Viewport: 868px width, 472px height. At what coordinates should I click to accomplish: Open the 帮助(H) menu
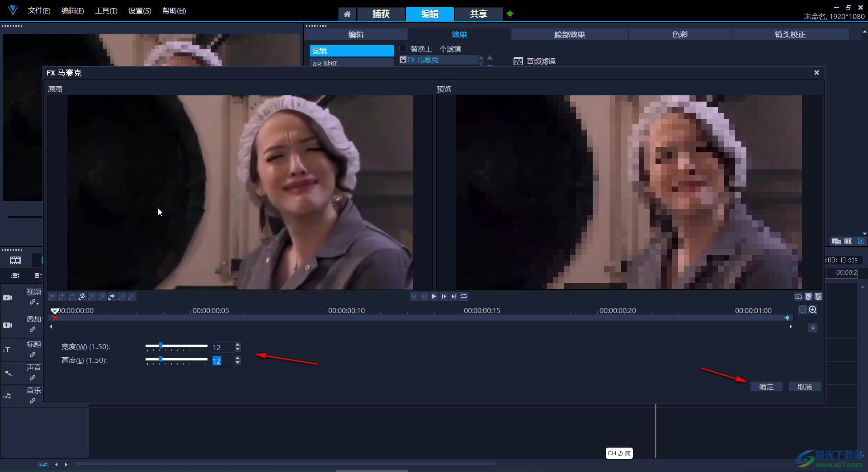174,11
